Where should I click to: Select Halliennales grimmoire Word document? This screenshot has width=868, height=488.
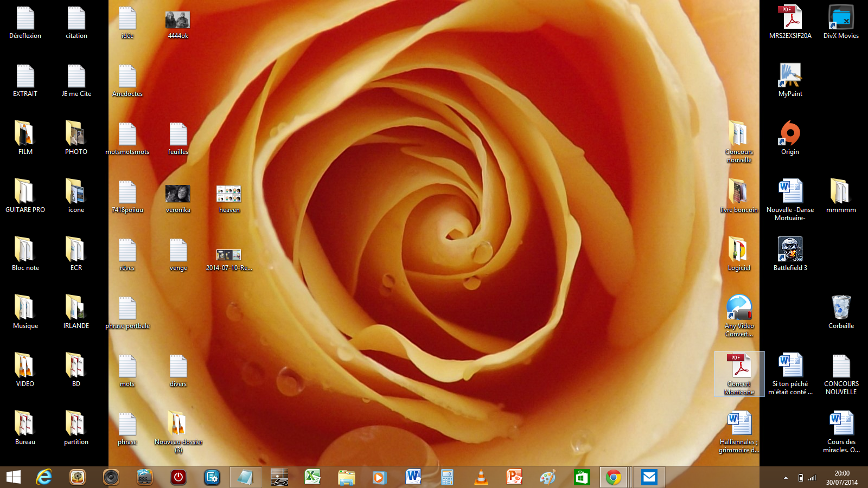coord(739,432)
